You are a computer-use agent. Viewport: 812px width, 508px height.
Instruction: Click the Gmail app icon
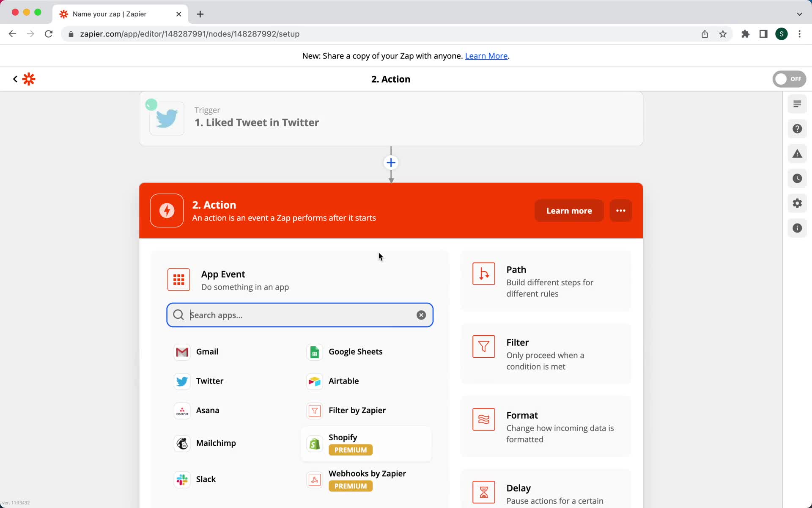pos(182,351)
